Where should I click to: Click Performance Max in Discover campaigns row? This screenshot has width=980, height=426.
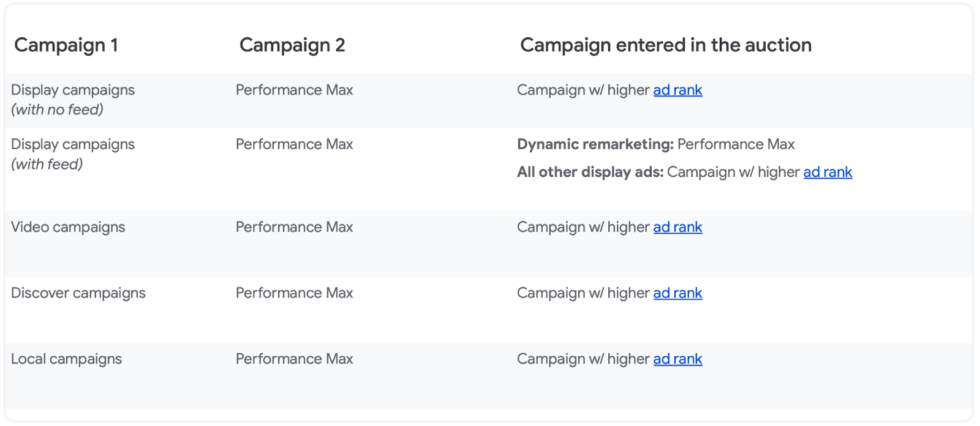tap(294, 293)
